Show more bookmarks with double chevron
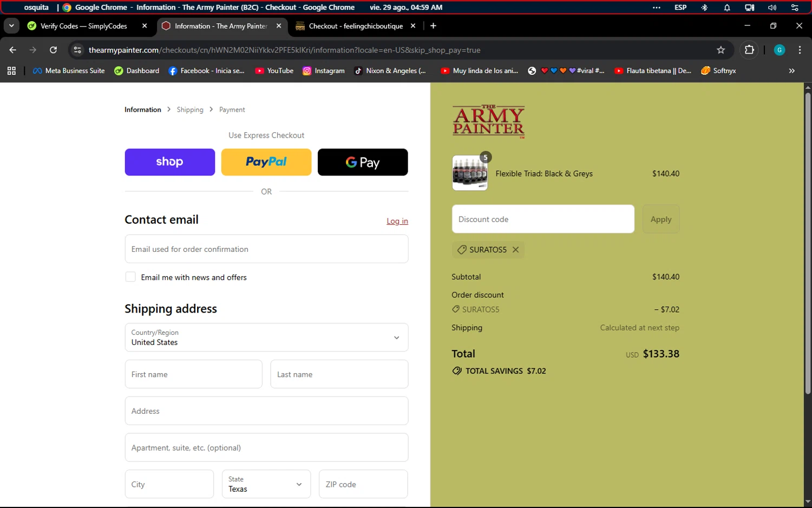Screen dimensions: 812x508 tap(791, 70)
